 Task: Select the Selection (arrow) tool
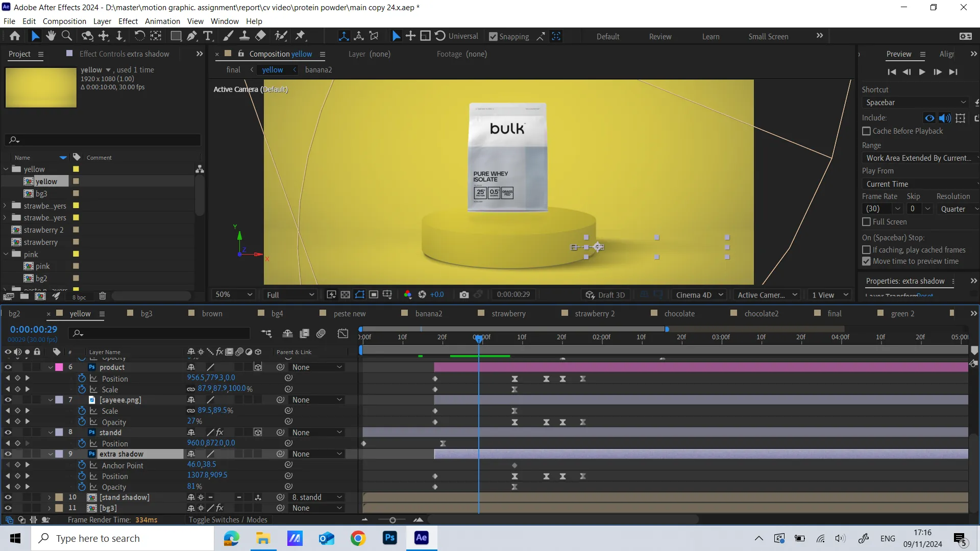pos(35,36)
